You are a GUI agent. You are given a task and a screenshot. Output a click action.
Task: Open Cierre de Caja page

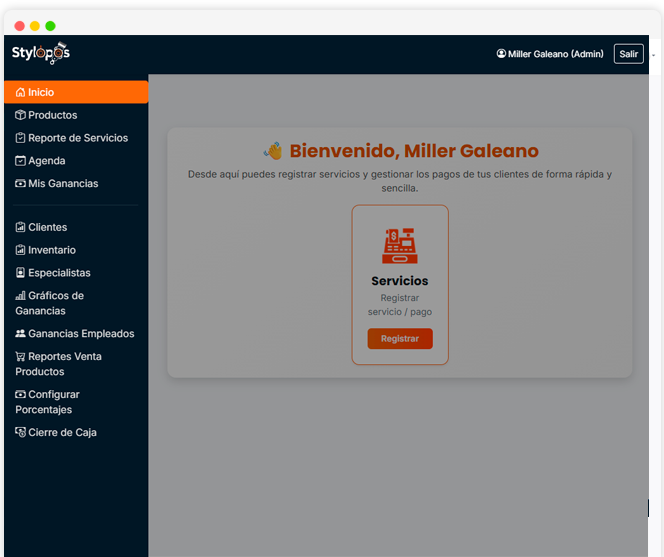[62, 433]
